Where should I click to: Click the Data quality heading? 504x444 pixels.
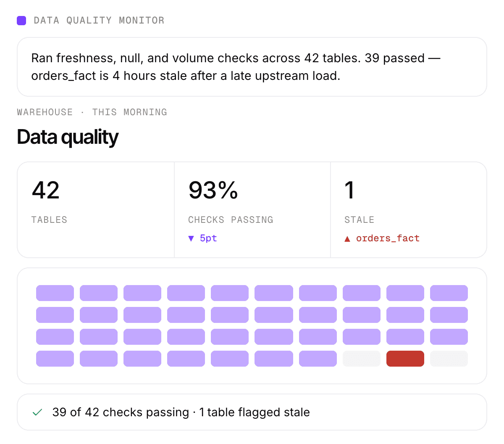pyautogui.click(x=68, y=137)
